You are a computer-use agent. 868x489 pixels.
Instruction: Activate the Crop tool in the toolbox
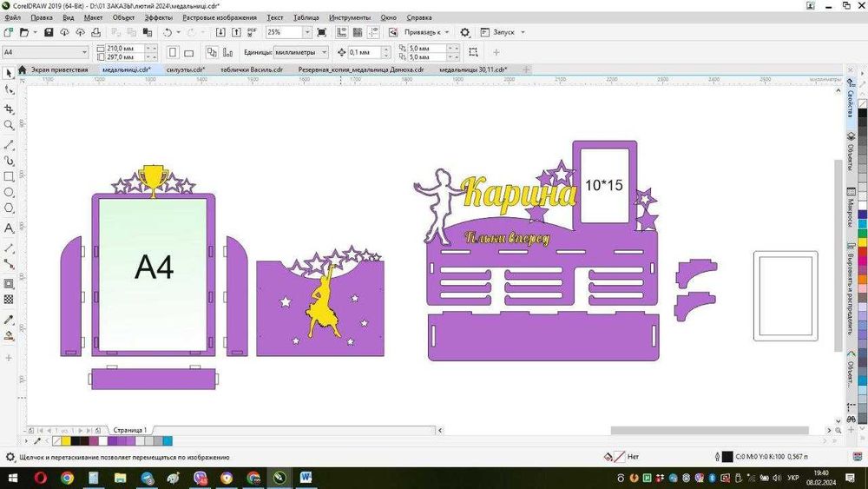click(9, 109)
